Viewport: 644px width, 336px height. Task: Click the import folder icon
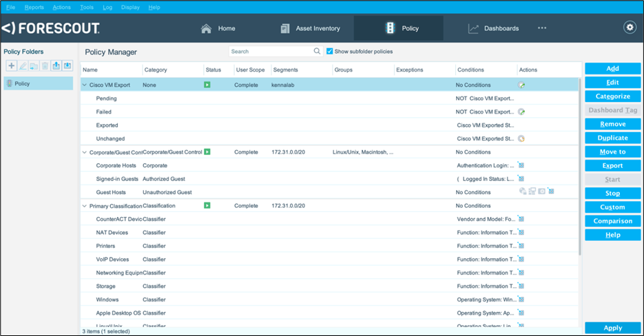click(67, 65)
